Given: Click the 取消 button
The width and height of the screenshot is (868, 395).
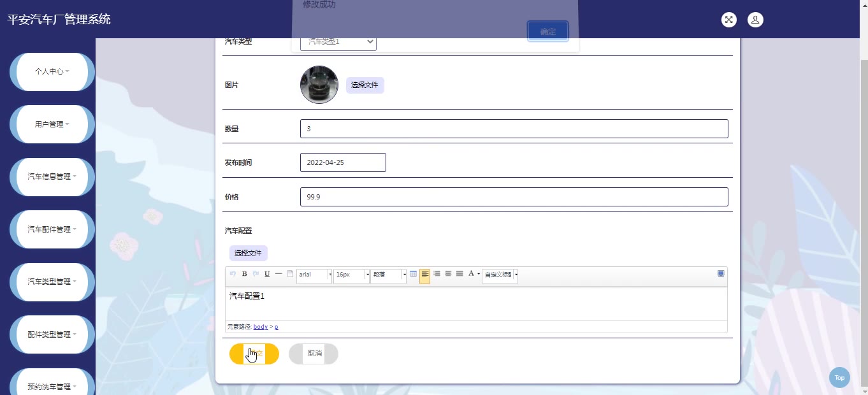Looking at the screenshot, I should (x=314, y=354).
